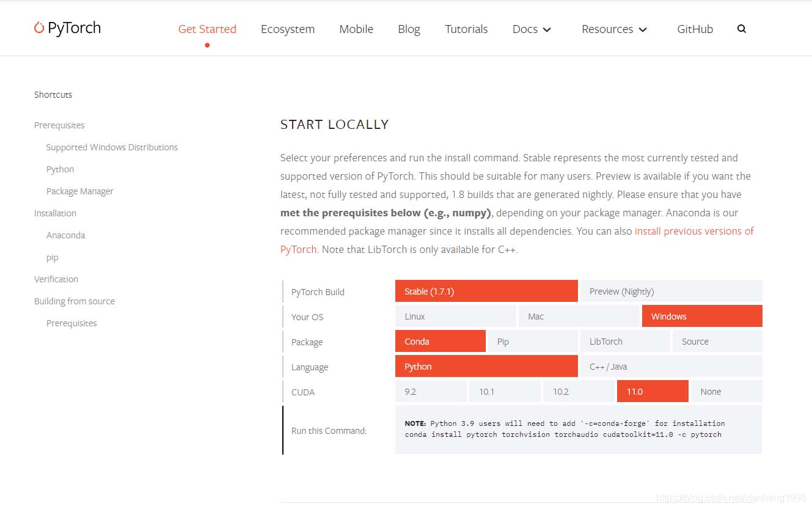Jump to the Installation shortcut
812x509 pixels.
point(55,213)
